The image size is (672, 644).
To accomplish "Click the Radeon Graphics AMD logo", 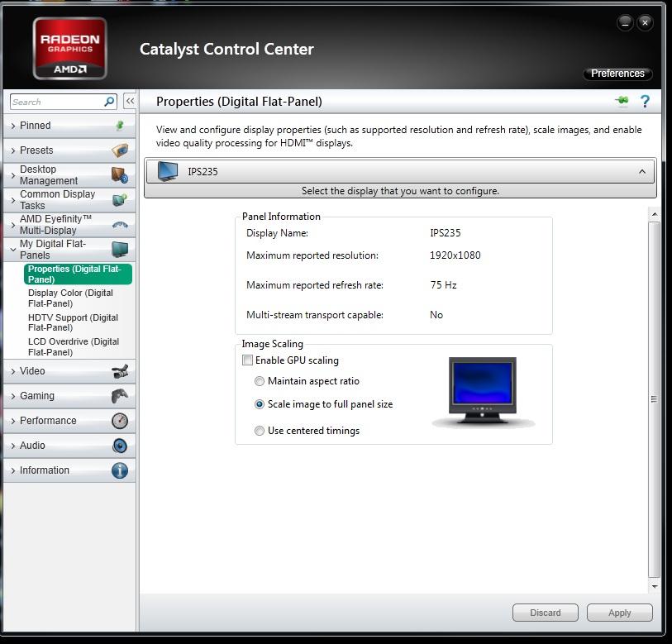I will pyautogui.click(x=70, y=48).
